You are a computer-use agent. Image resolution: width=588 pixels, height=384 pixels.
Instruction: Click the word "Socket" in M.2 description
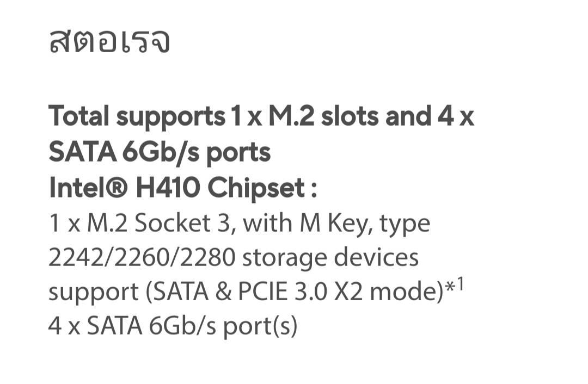172,224
